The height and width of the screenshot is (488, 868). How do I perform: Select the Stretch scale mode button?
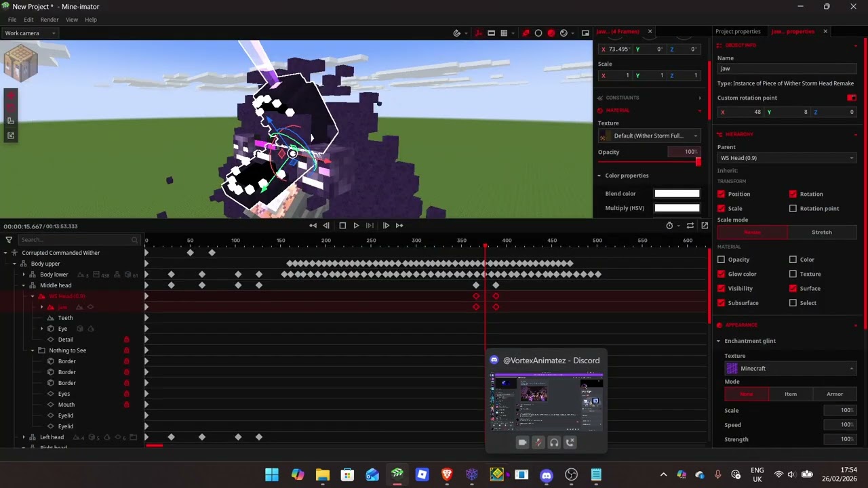(822, 232)
